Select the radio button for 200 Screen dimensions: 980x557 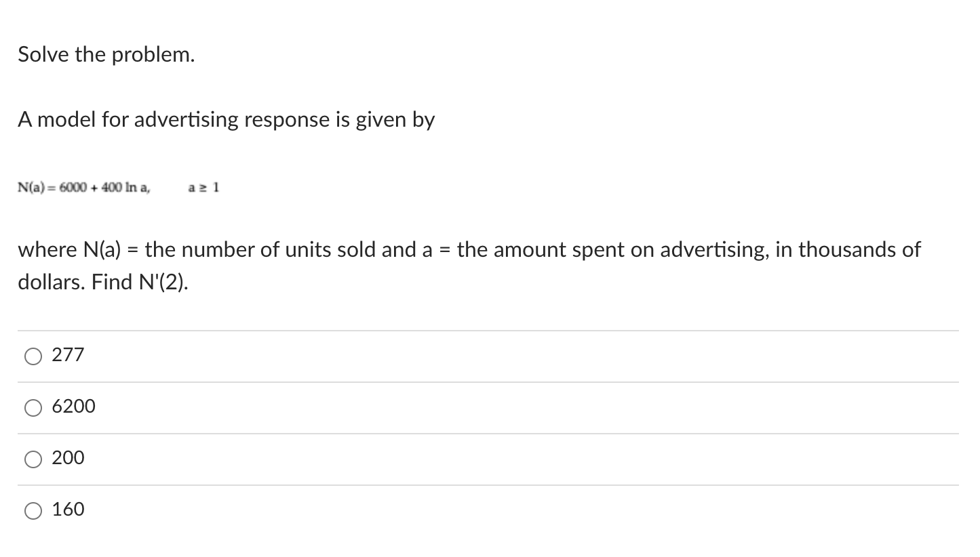(x=33, y=458)
